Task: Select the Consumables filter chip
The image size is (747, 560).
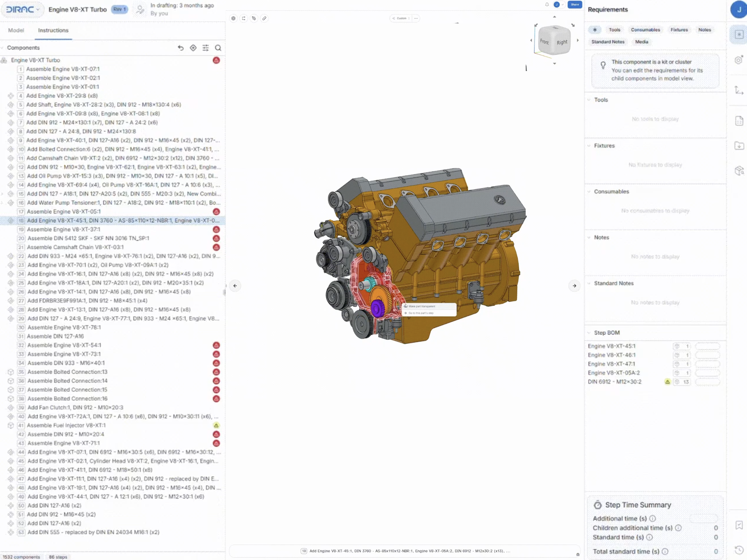Action: coord(645,30)
